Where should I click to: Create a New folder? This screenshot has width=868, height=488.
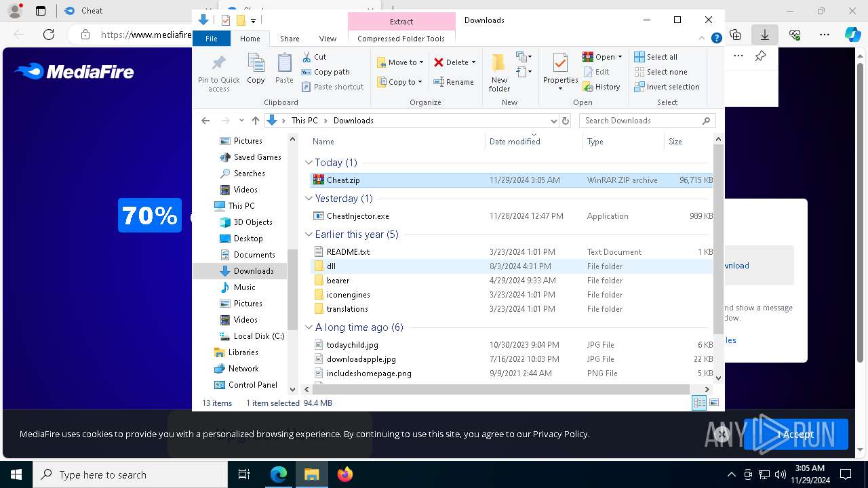[499, 73]
